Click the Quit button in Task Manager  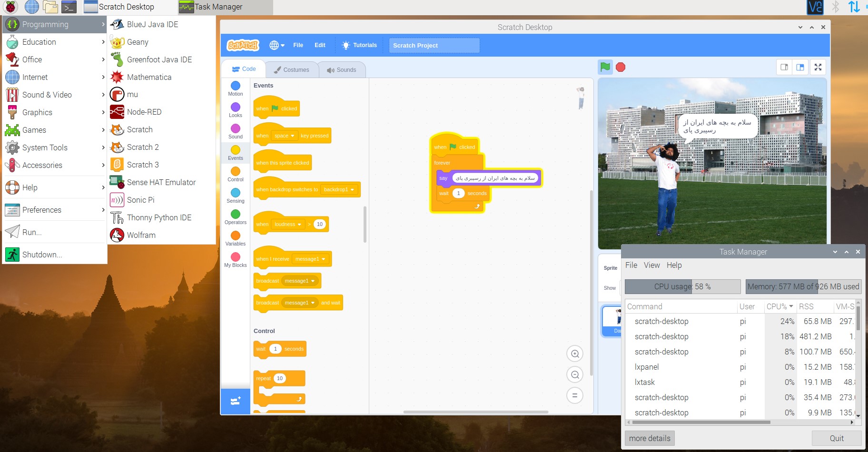point(837,438)
